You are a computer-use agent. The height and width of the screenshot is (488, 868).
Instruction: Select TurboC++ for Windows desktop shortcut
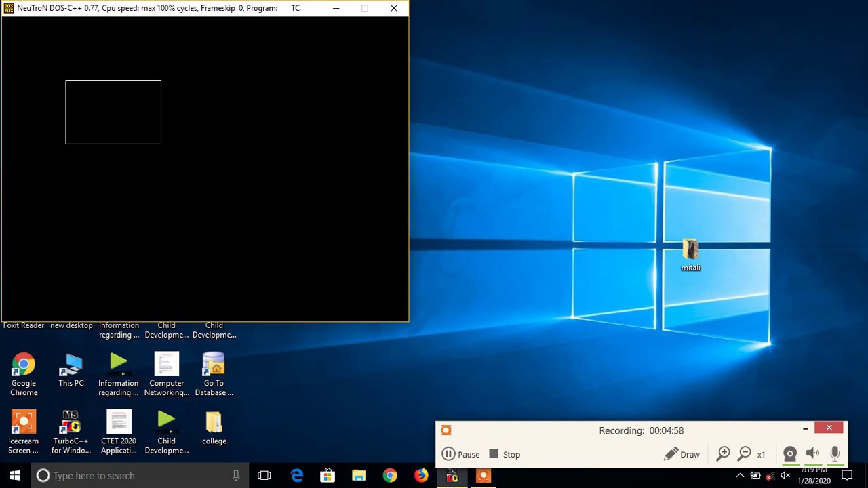click(71, 432)
